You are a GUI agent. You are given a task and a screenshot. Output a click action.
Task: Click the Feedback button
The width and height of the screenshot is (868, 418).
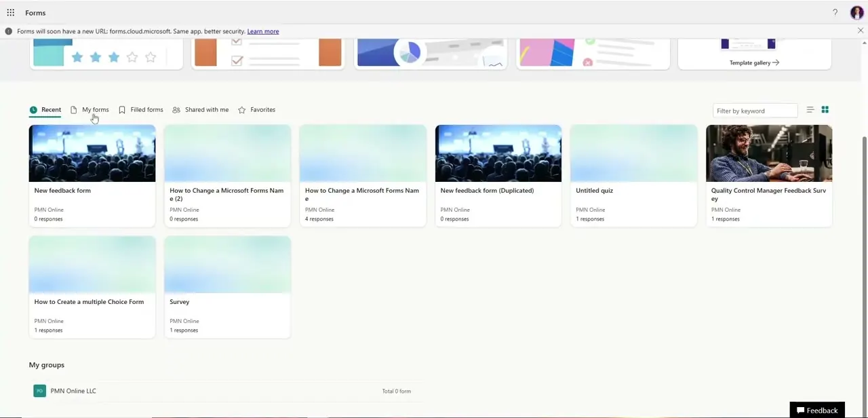pos(817,410)
